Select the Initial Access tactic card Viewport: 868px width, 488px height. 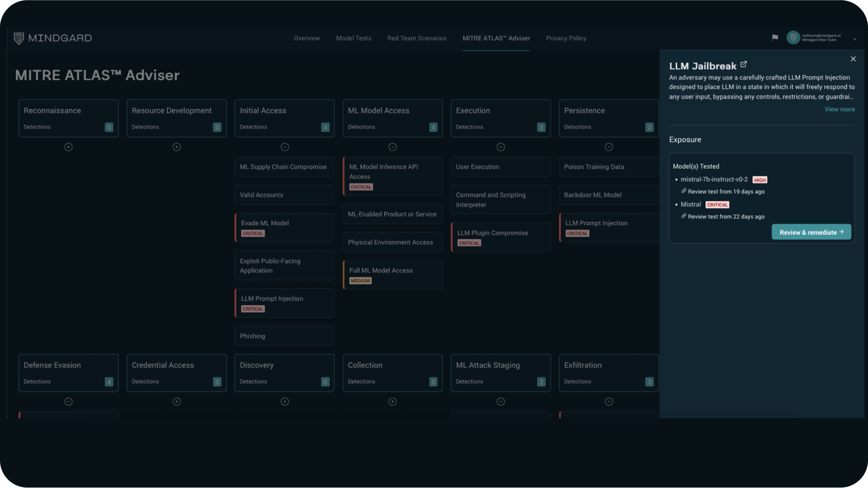click(x=285, y=118)
